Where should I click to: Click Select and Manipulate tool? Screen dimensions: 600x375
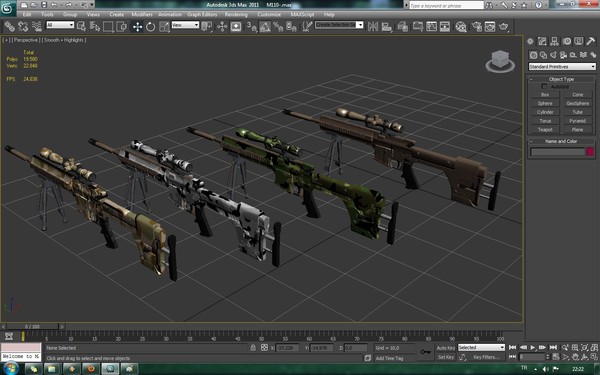point(222,26)
